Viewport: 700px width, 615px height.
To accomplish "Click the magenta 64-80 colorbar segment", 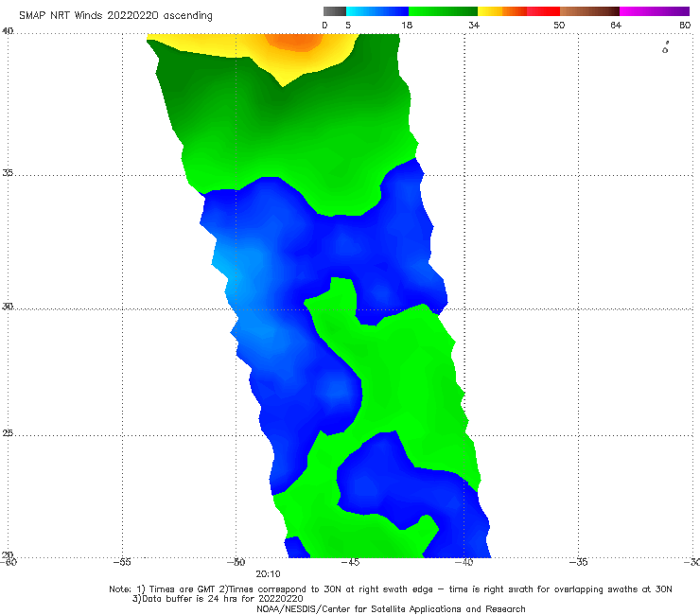I will coord(655,11).
